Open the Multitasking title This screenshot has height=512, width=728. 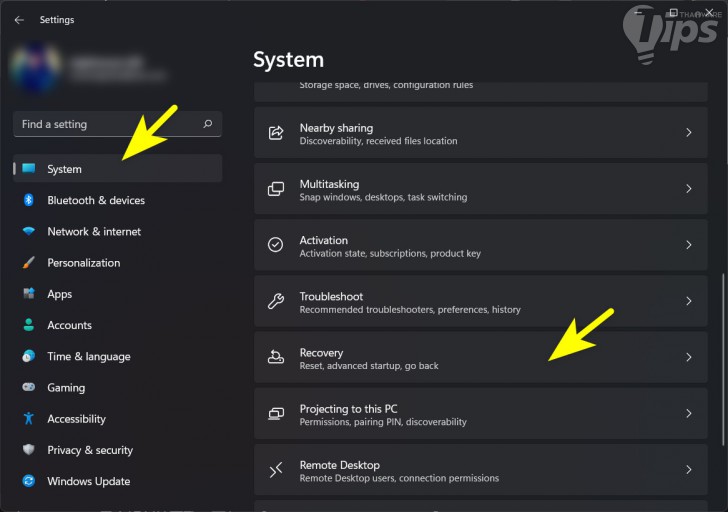click(x=329, y=184)
